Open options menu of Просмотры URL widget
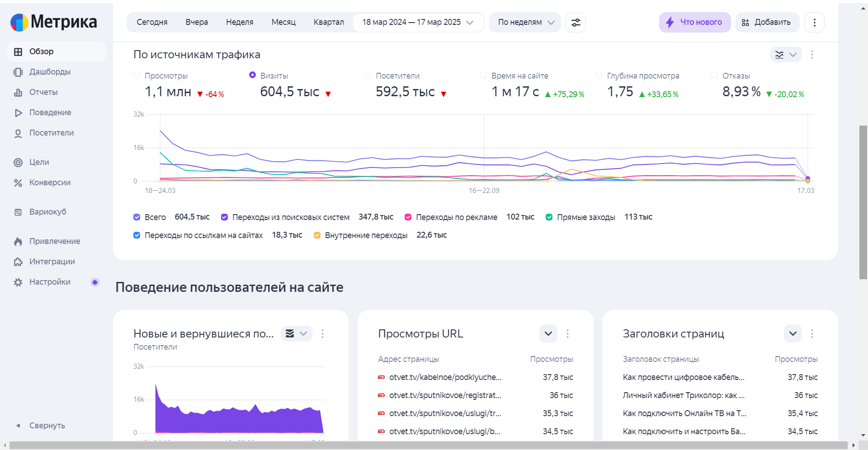Viewport: 868px width, 450px height. click(x=567, y=334)
